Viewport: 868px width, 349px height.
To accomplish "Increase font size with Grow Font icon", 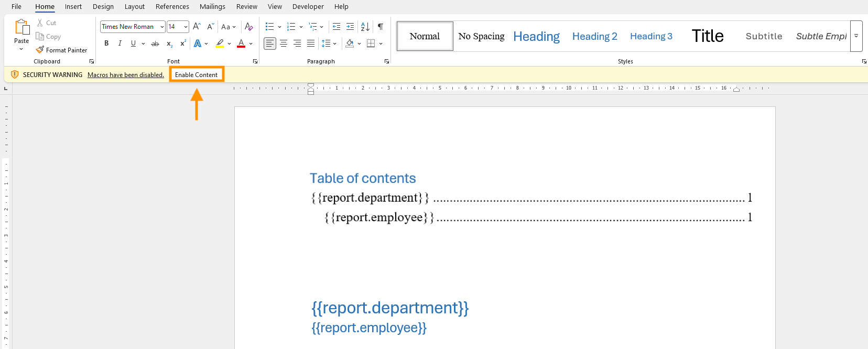I will (x=197, y=27).
